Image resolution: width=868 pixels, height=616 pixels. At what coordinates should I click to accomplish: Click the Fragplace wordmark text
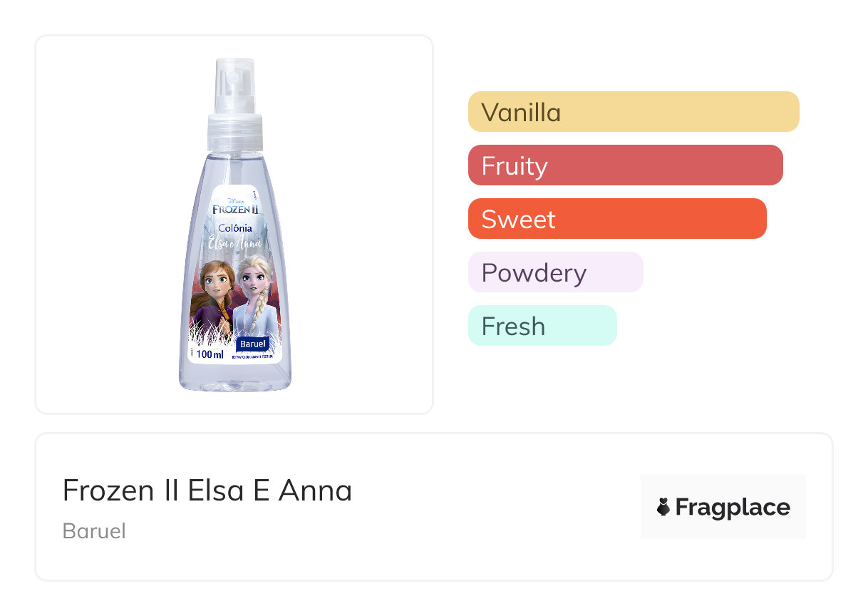(x=732, y=508)
